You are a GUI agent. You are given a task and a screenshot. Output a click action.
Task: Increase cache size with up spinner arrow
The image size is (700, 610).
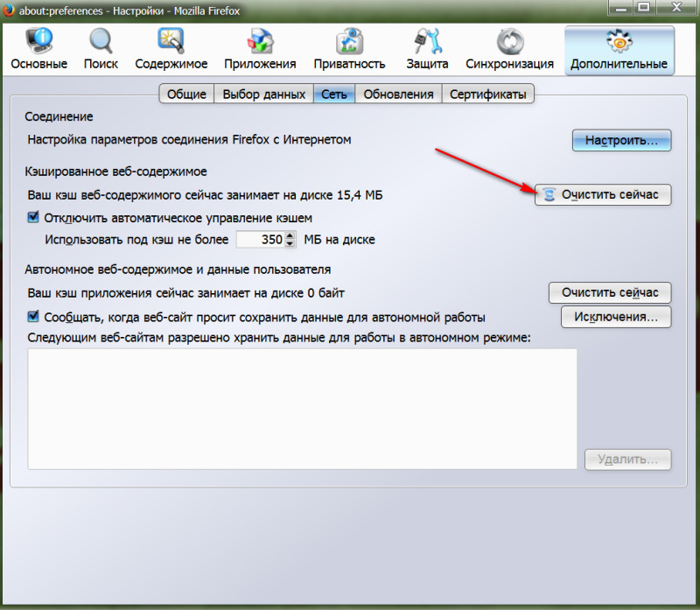[x=290, y=235]
